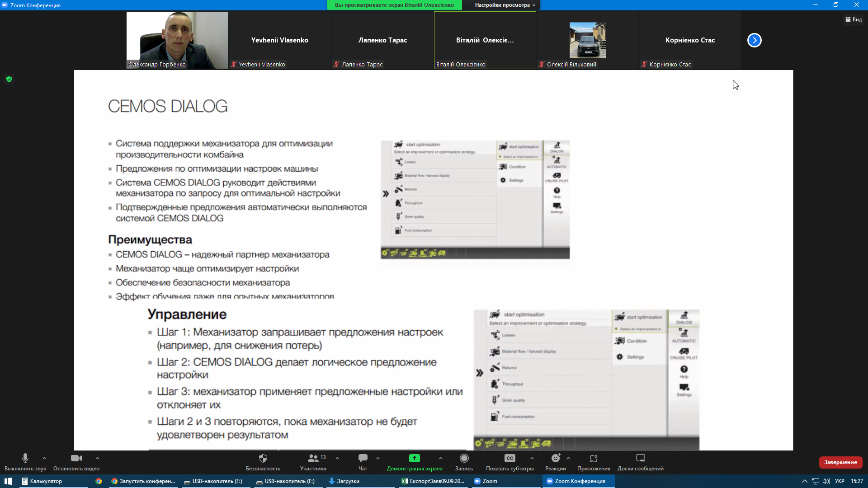Viewport: 868px width, 488px height.
Task: Select Віталій Олексієнко's participant tile
Action: [485, 40]
